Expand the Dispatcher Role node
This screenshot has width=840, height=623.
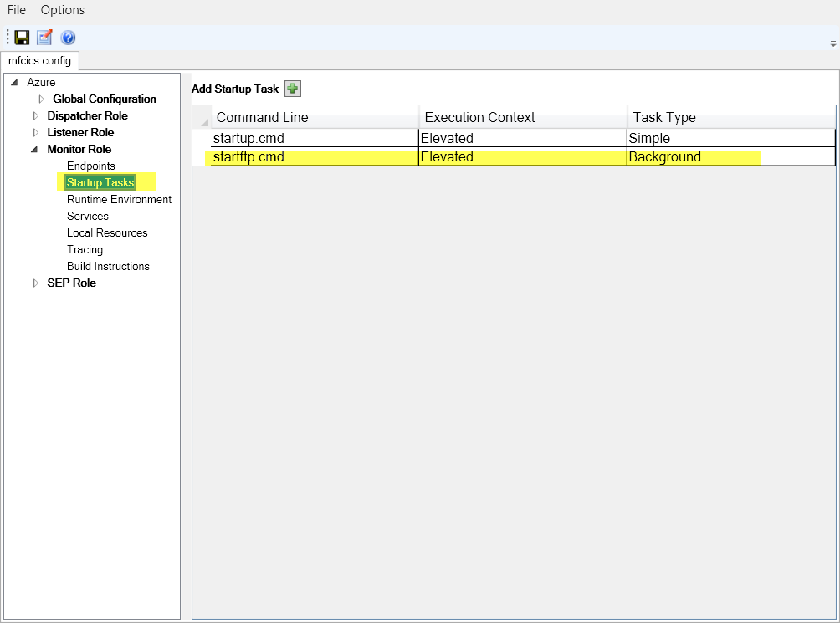(35, 116)
